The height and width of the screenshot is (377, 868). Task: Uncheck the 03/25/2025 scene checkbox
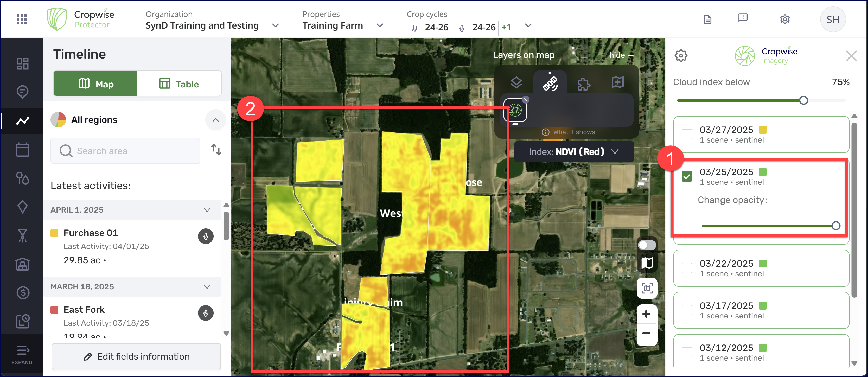click(x=686, y=177)
